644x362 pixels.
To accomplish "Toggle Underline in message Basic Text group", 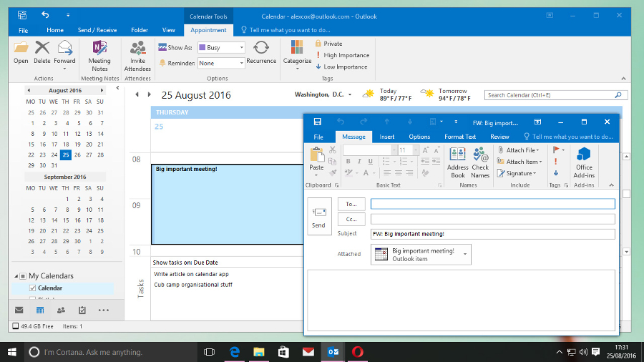I will [x=370, y=161].
